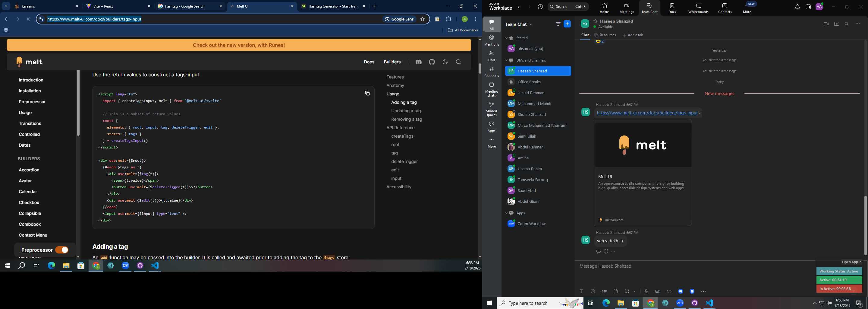Open the Team Chat filter icon
This screenshot has height=309, width=868.
(558, 24)
